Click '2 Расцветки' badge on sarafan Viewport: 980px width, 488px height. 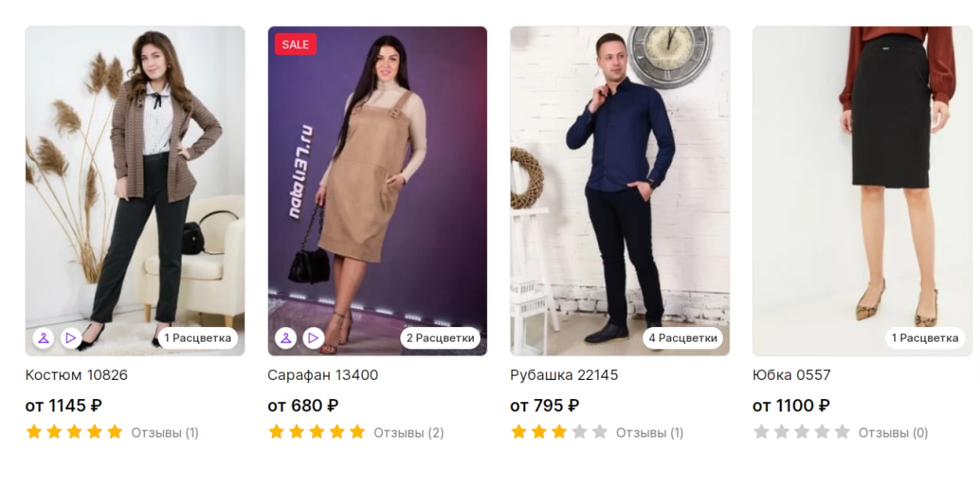[x=440, y=338]
